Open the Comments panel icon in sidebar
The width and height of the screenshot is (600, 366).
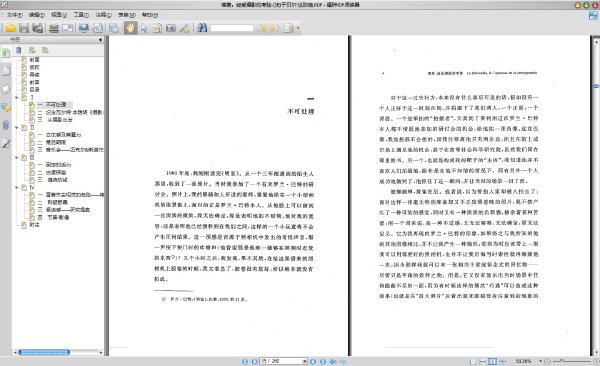point(6,107)
